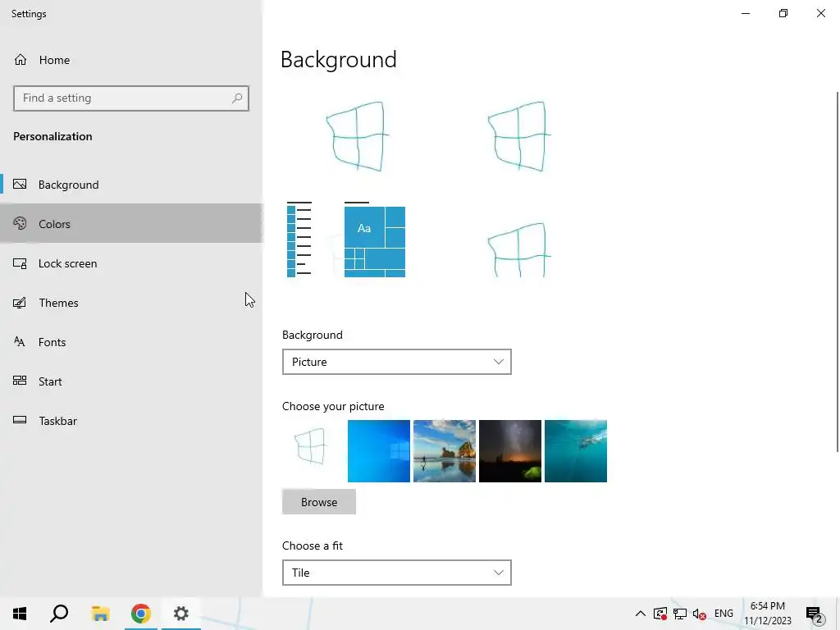Close the Settings window
Viewport: 840px width, 630px height.
tap(820, 13)
